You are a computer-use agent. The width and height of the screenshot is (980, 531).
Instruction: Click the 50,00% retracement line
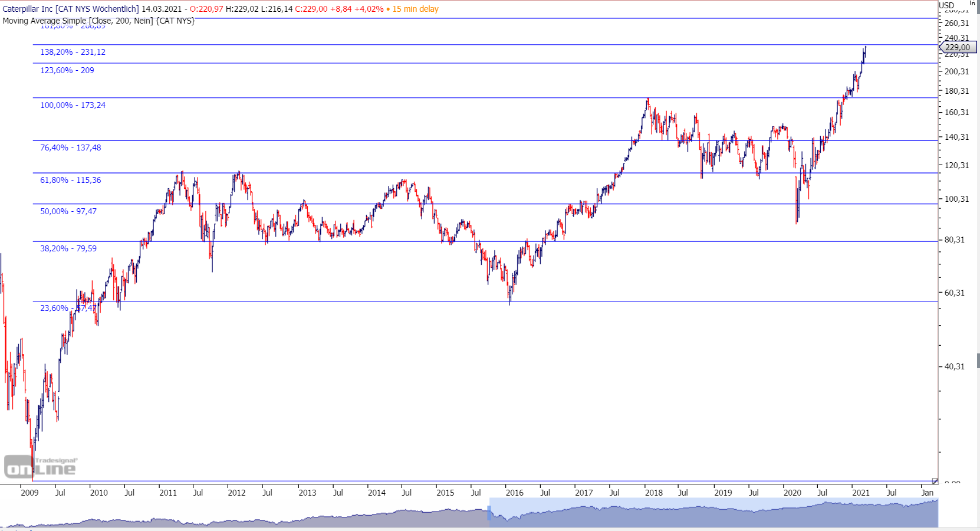tap(413, 204)
